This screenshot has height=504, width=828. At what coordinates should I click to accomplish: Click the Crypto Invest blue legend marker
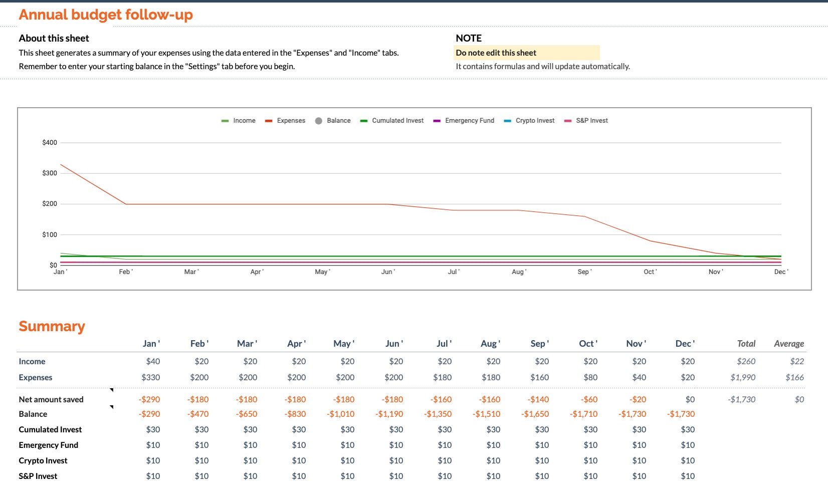point(507,120)
